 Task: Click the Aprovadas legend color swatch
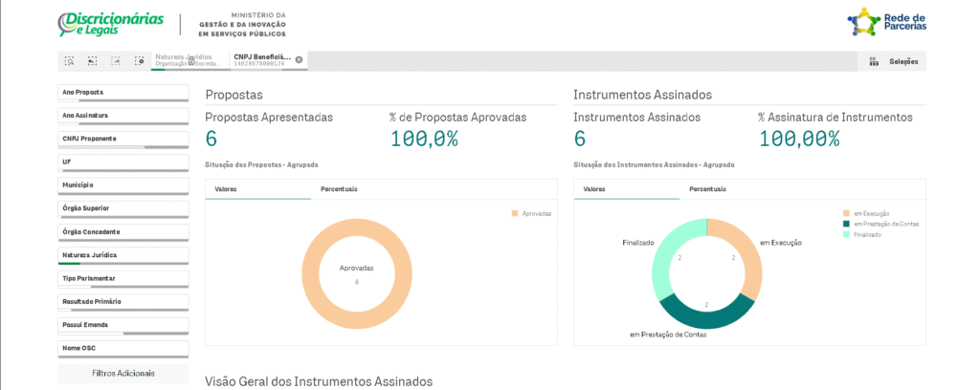(x=515, y=213)
